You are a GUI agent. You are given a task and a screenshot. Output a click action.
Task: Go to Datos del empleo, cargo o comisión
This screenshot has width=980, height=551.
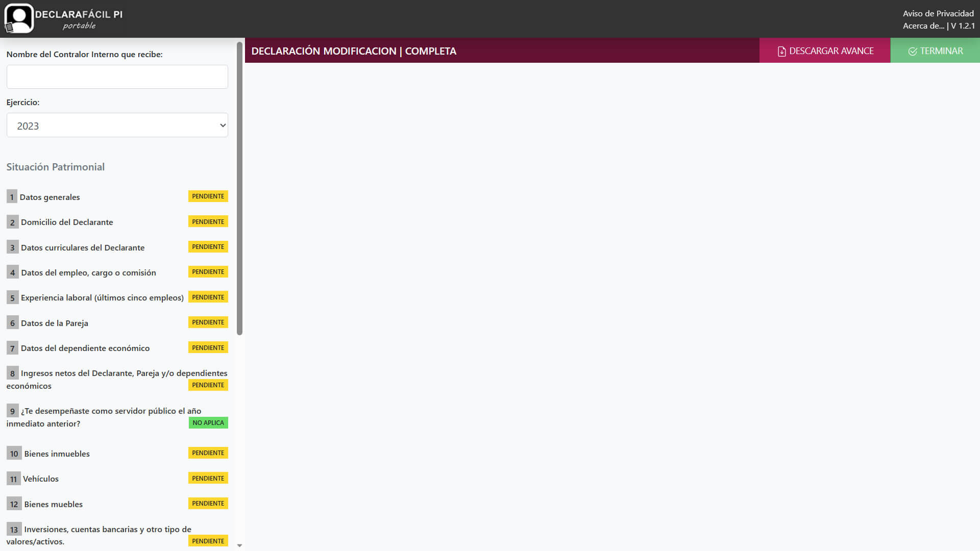point(88,272)
